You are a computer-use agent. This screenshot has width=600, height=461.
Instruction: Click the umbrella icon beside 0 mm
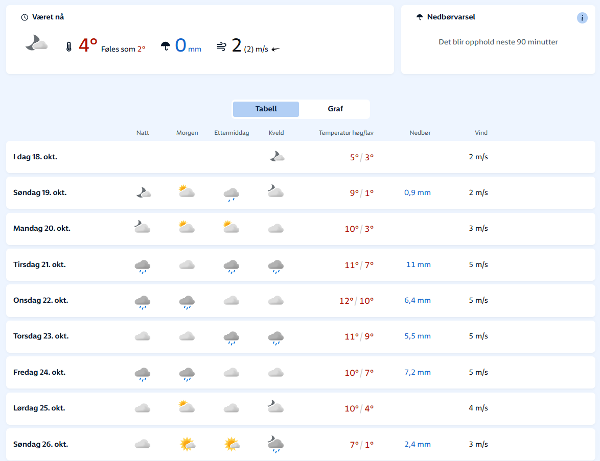[165, 46]
